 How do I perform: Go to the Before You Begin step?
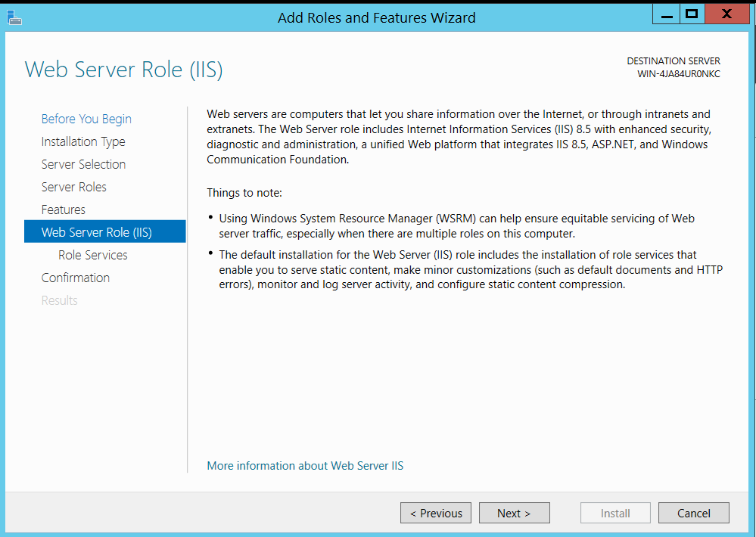[86, 119]
